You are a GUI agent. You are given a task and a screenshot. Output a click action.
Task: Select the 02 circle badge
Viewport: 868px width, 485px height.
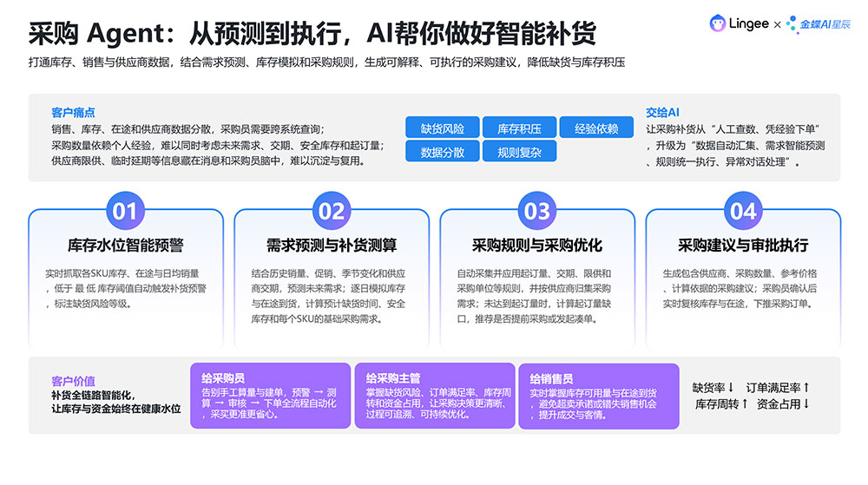point(331,211)
